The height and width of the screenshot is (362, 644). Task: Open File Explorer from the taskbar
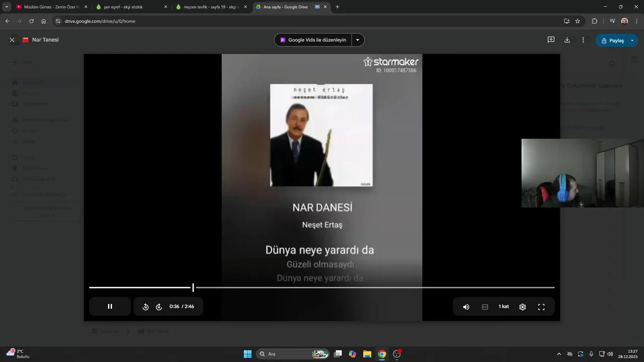coord(367,354)
